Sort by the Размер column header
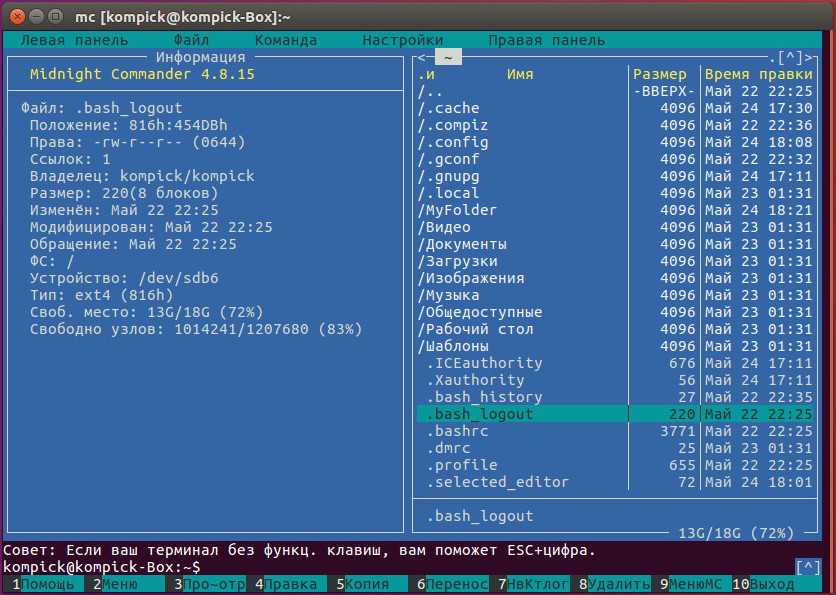The width and height of the screenshot is (836, 595). [660, 74]
